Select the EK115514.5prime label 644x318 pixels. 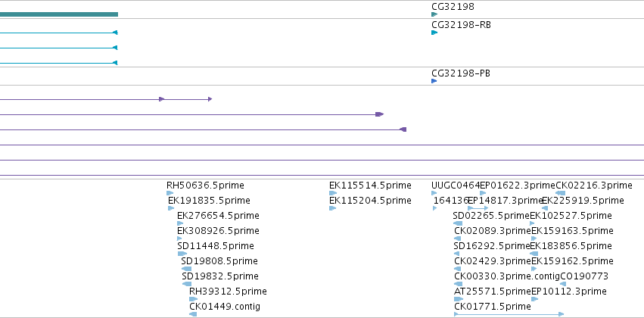[x=370, y=185]
